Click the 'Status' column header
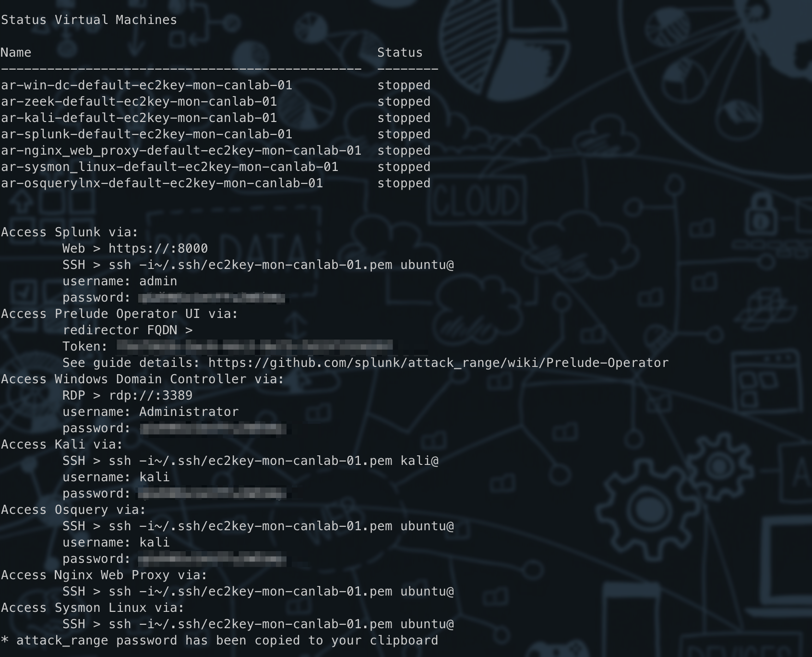Image resolution: width=812 pixels, height=657 pixels. [x=400, y=52]
